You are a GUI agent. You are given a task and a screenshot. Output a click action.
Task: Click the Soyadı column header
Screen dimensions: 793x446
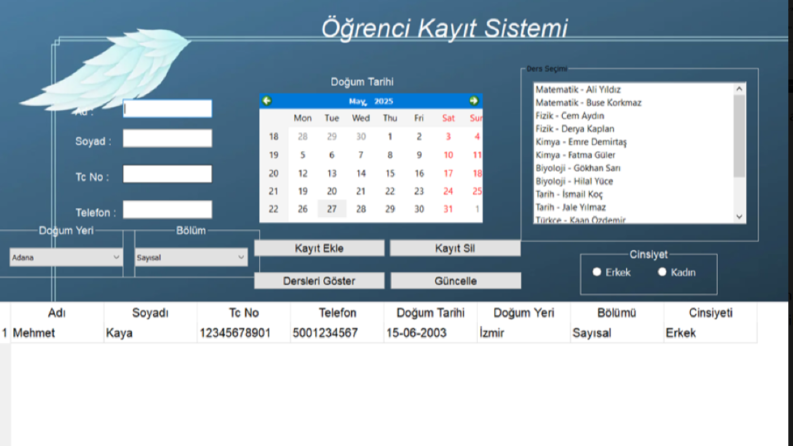tap(150, 313)
